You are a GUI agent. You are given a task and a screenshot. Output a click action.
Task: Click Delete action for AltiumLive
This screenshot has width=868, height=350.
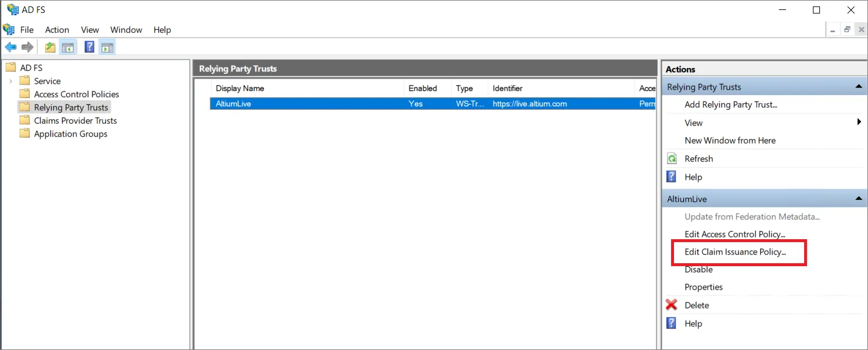click(x=697, y=305)
